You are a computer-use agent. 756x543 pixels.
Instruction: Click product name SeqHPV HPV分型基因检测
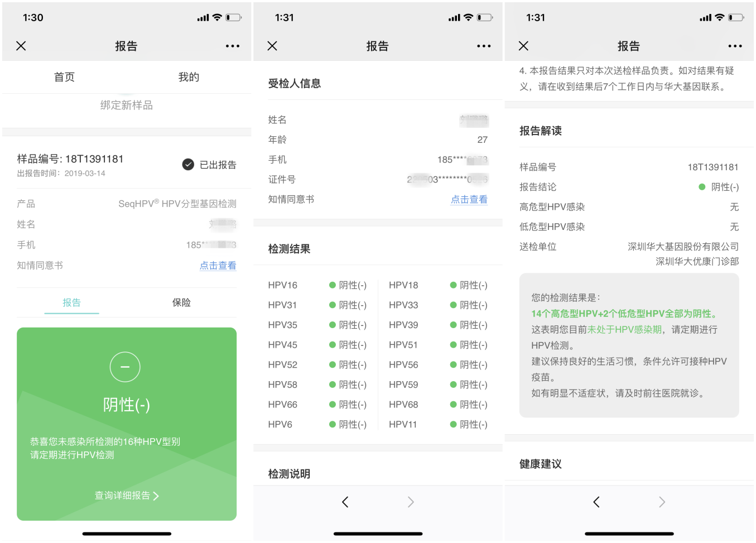pos(177,204)
